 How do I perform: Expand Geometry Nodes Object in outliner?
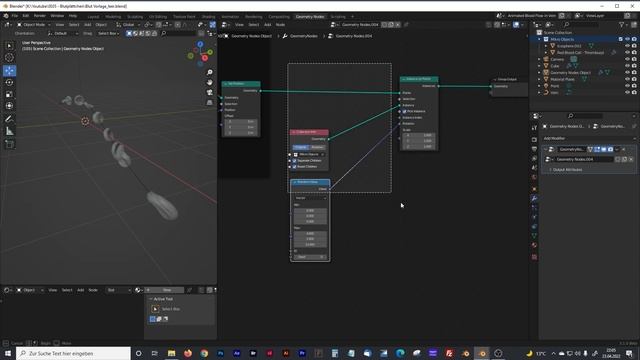539,72
